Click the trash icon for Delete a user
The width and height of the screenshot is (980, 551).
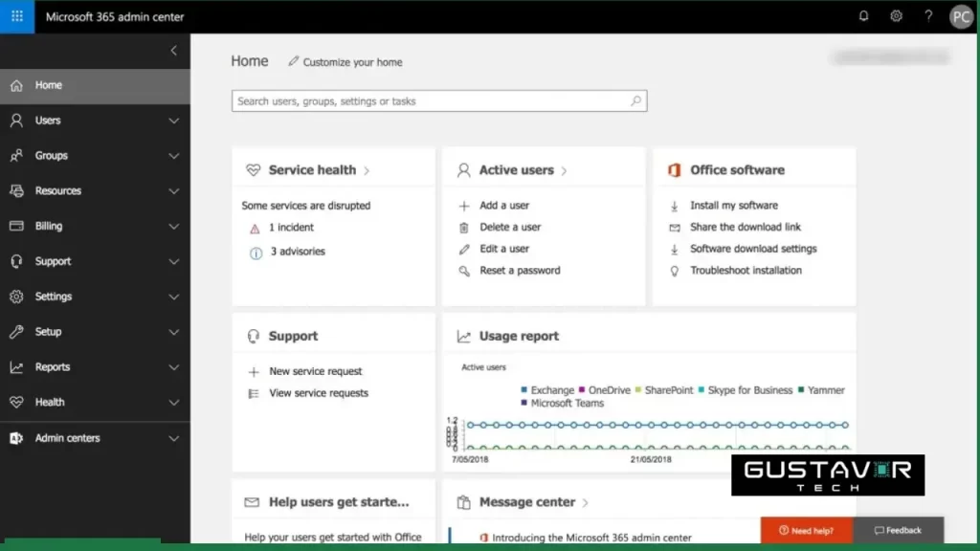pos(464,228)
